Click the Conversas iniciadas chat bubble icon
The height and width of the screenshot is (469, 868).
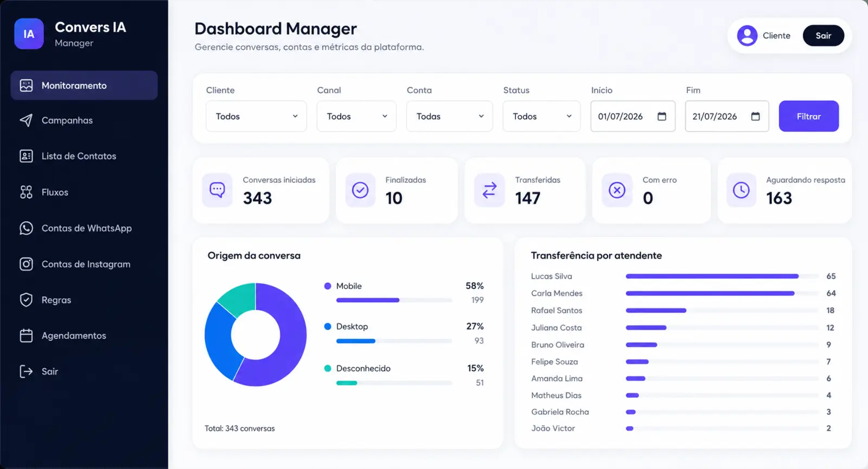point(217,190)
